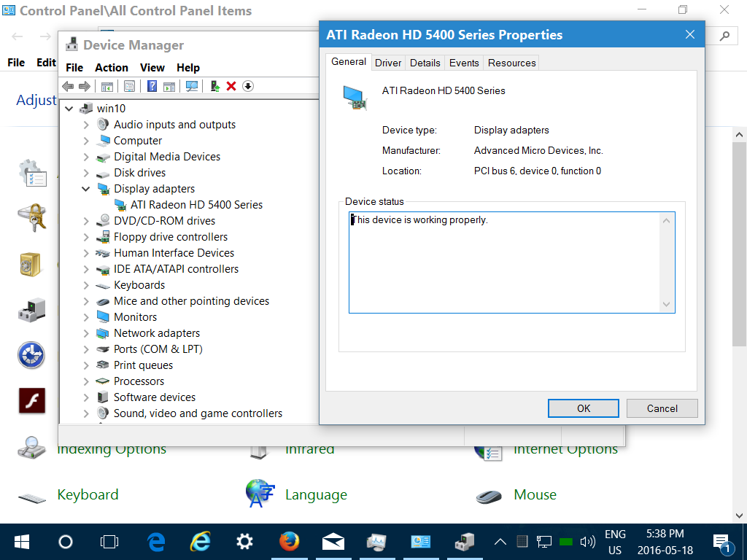Open the Keyboard link in Control Panel
This screenshot has width=747, height=560.
pyautogui.click(x=88, y=495)
